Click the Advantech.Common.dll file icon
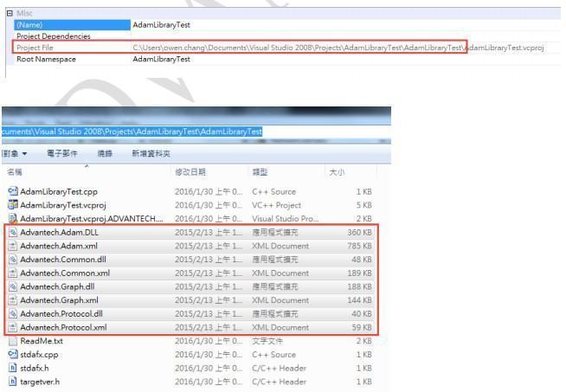566x392 pixels. [13, 259]
